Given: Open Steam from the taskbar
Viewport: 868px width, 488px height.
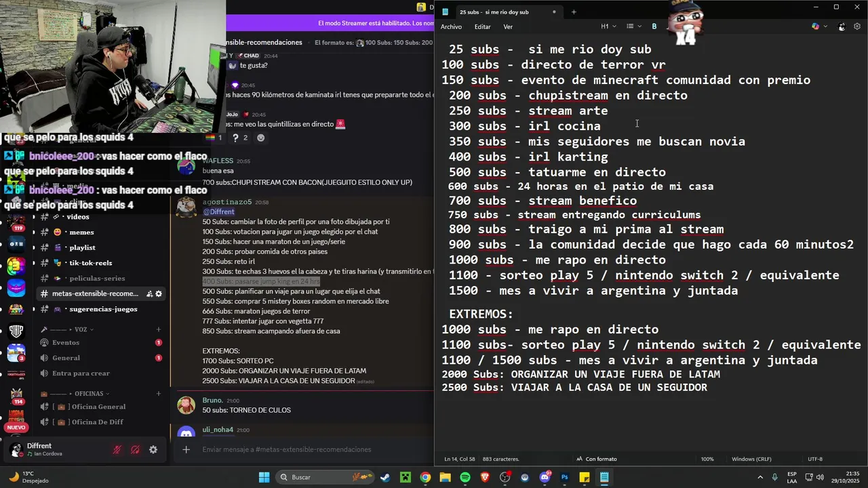Looking at the screenshot, I should (386, 477).
